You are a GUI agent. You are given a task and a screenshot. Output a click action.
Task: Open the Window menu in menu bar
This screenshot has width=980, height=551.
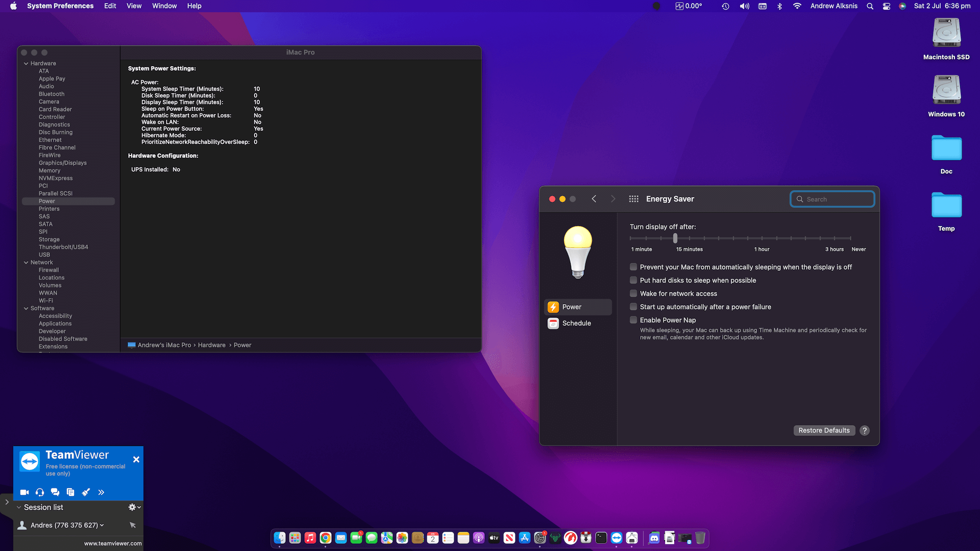[x=164, y=6]
